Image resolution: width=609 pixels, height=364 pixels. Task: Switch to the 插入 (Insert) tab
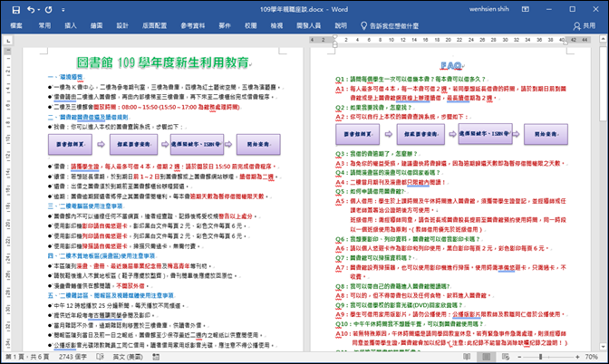(71, 25)
